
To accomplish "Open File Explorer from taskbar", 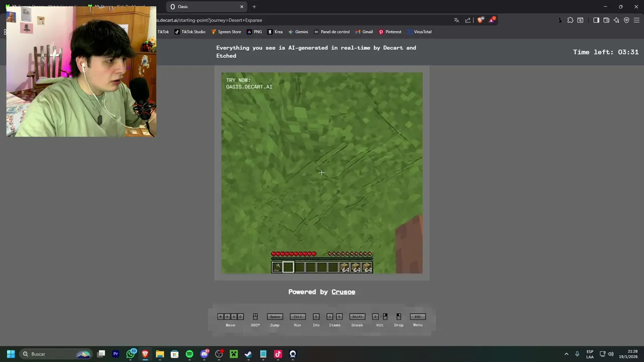I will click(x=160, y=354).
